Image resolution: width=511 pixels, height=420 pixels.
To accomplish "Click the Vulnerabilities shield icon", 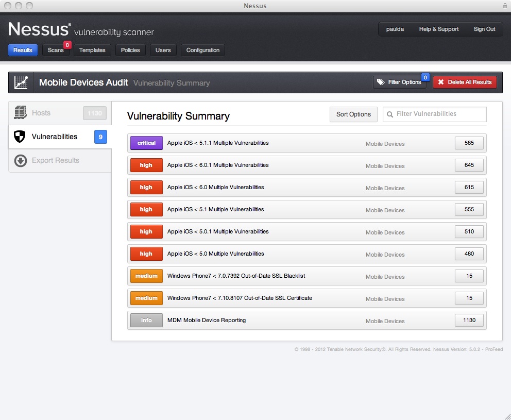I will tap(20, 137).
